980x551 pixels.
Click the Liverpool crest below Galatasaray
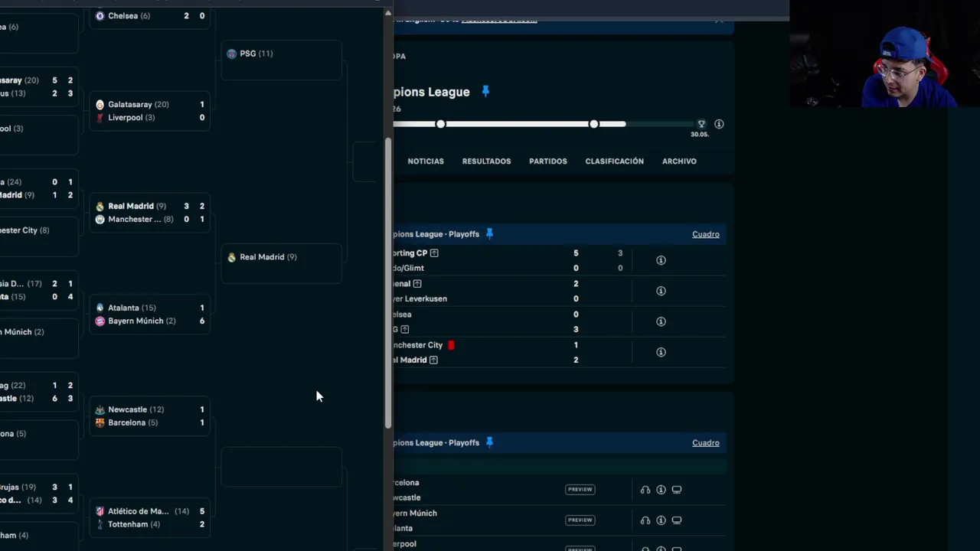(x=100, y=117)
